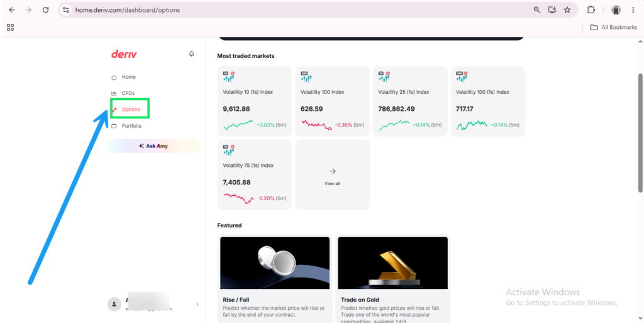Click Volatility 25 (1s) green sparkline chart
Viewport: 644px width, 323px height.
click(x=394, y=125)
